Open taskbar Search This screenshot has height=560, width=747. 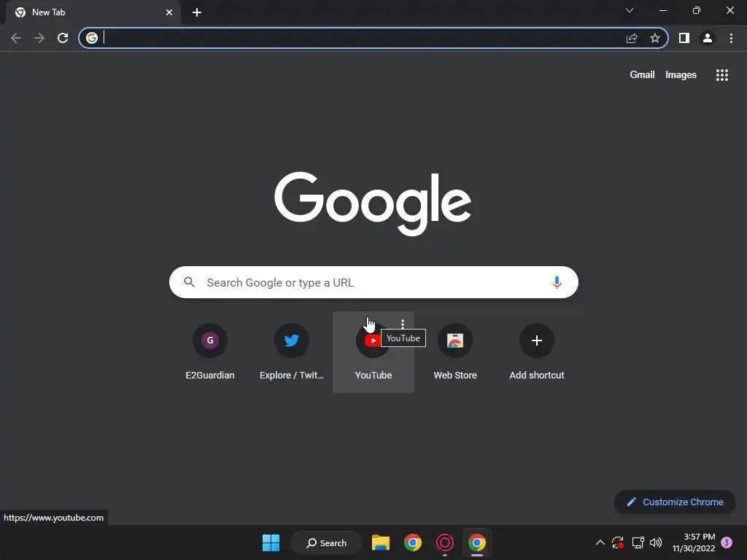pyautogui.click(x=326, y=542)
